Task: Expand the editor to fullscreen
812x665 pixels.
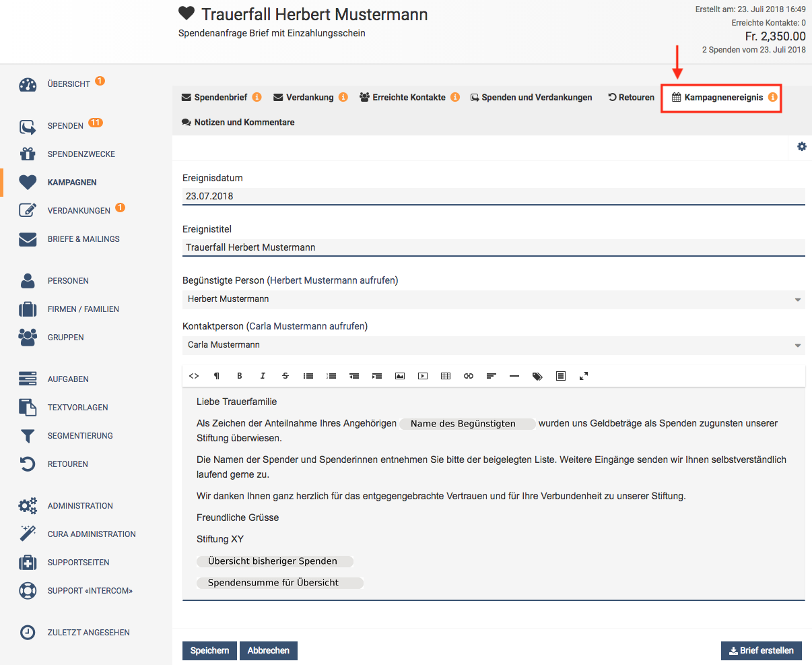Action: point(584,376)
